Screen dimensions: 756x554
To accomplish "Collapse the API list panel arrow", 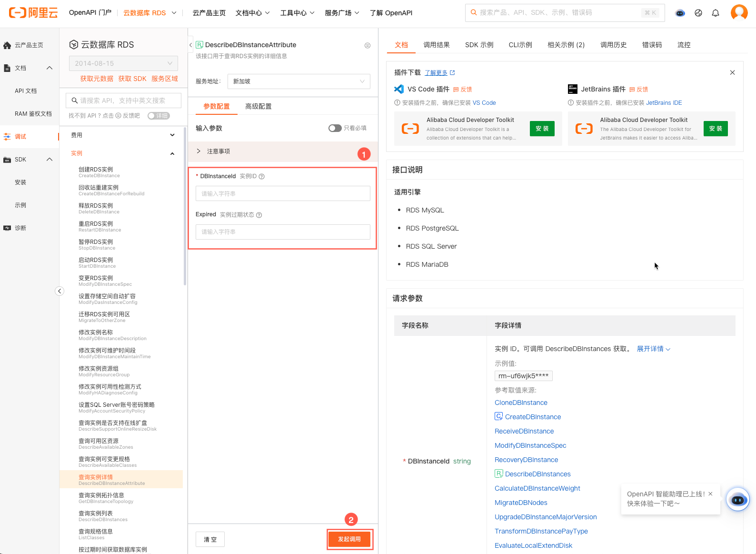I will pos(191,45).
